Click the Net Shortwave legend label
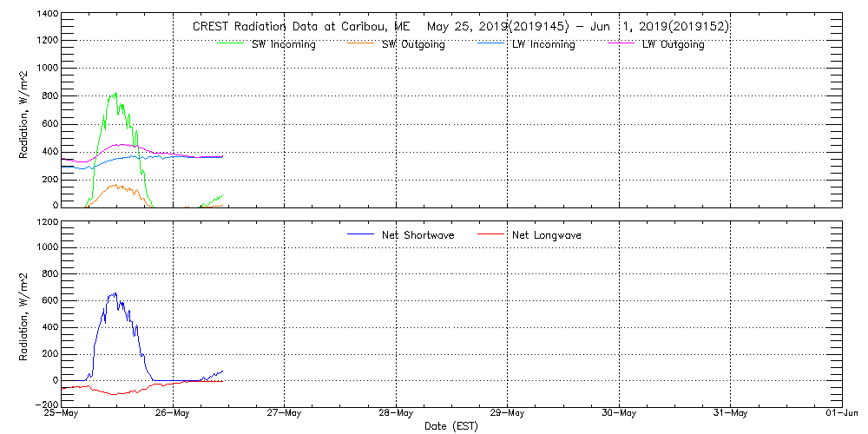This screenshot has height=434, width=868. coord(419,235)
